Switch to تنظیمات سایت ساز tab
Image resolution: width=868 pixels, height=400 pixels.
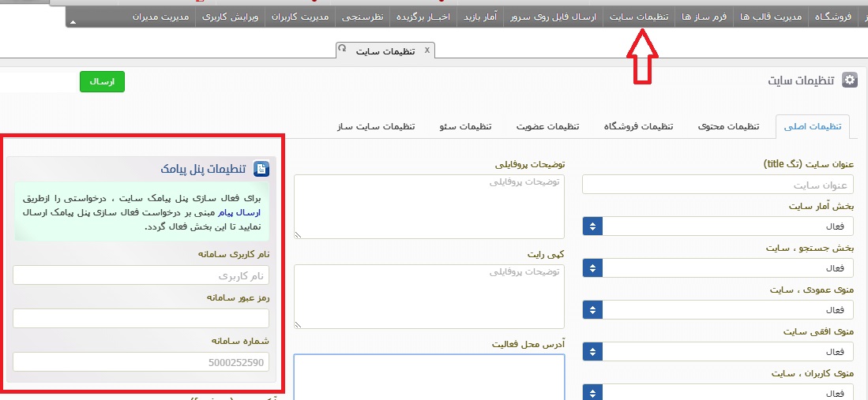(x=376, y=127)
